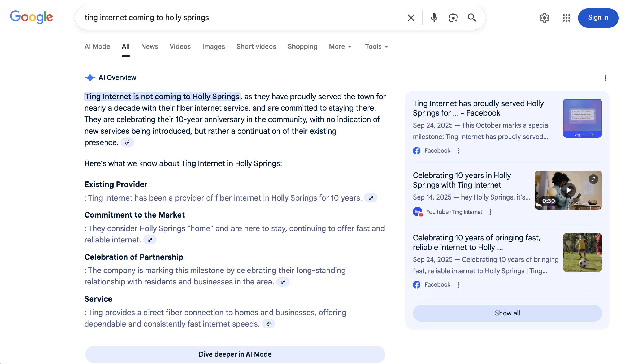This screenshot has width=625, height=364.
Task: Switch to the News tab
Action: 150,47
